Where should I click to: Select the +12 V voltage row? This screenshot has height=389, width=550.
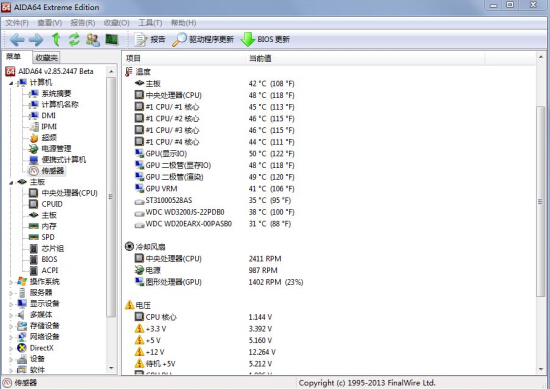point(205,352)
